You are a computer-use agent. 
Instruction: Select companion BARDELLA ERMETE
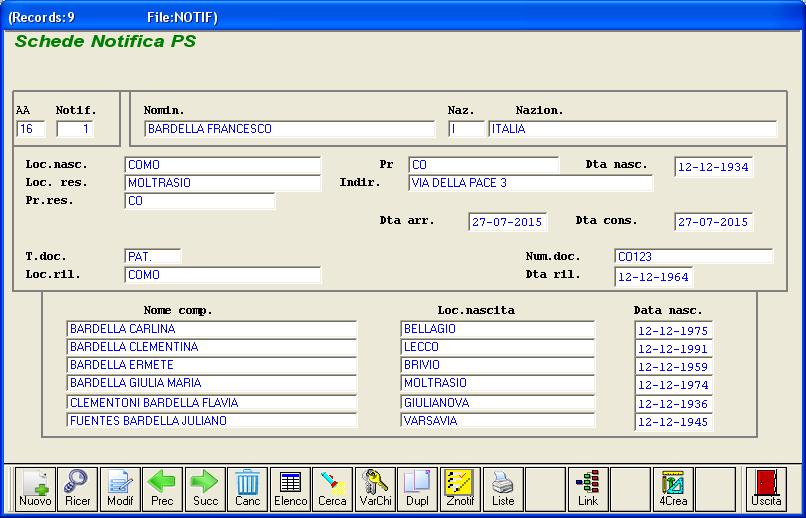211,365
